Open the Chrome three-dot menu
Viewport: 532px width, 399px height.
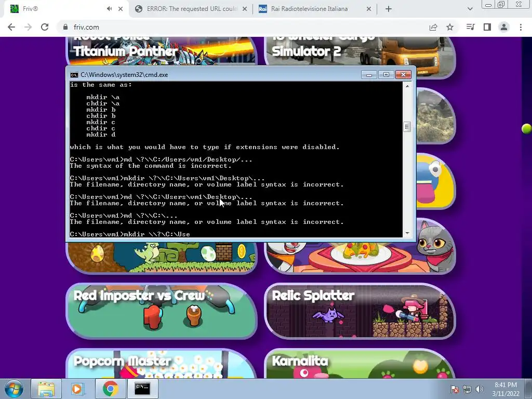[521, 27]
